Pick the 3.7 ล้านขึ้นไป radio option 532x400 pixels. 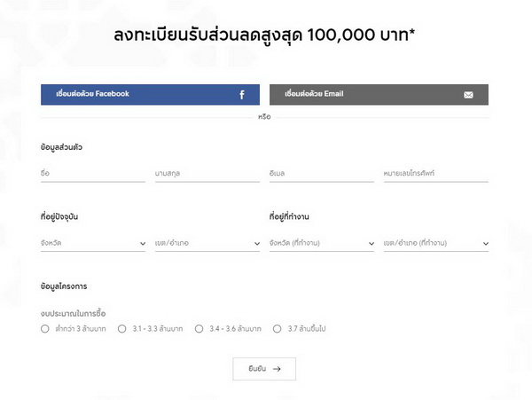click(278, 329)
